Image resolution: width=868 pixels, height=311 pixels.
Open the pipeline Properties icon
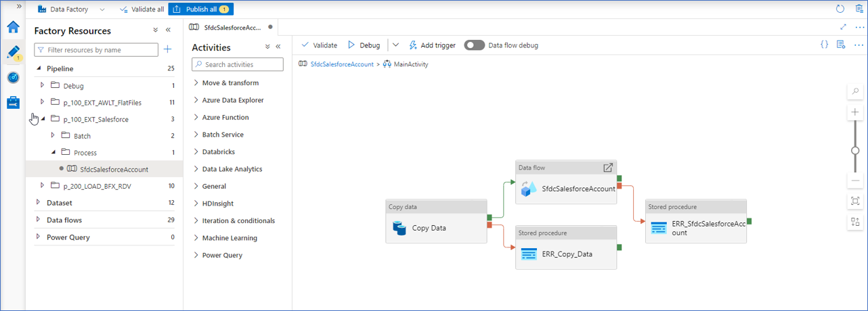click(841, 45)
